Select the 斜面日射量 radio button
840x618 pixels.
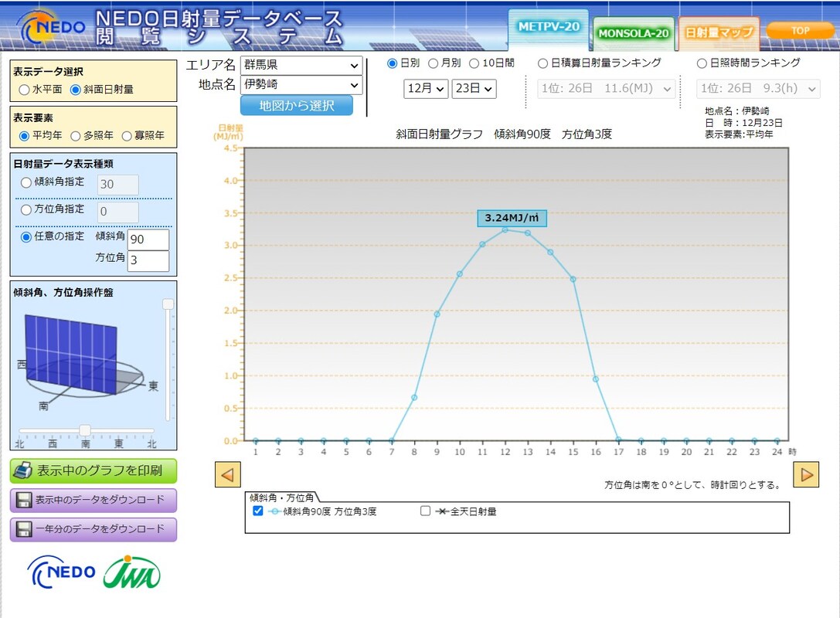point(76,90)
